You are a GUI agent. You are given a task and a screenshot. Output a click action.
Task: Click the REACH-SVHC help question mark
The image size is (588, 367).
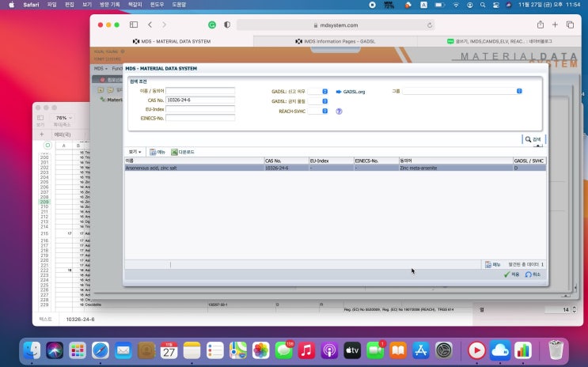(x=339, y=112)
